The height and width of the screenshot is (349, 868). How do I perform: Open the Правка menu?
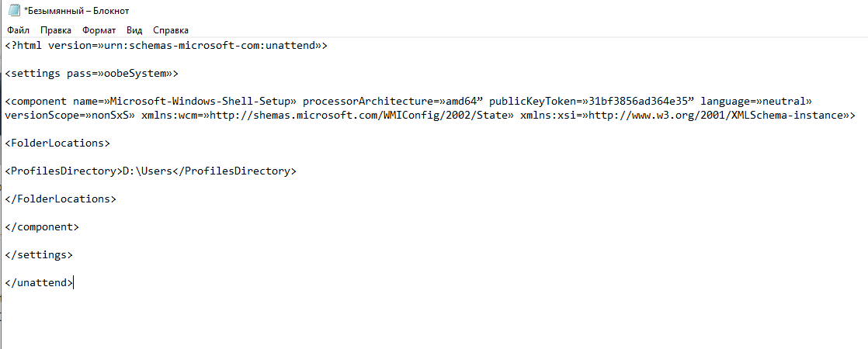point(56,30)
